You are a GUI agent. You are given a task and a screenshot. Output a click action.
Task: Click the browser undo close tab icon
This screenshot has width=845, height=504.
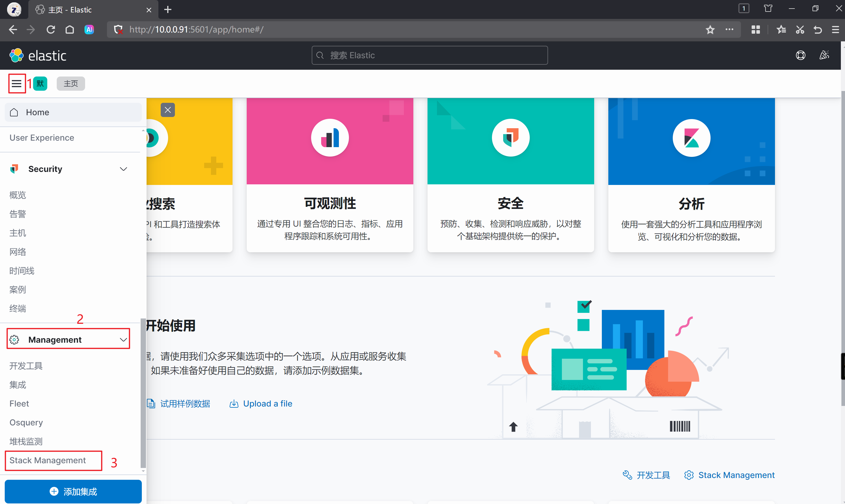click(818, 30)
